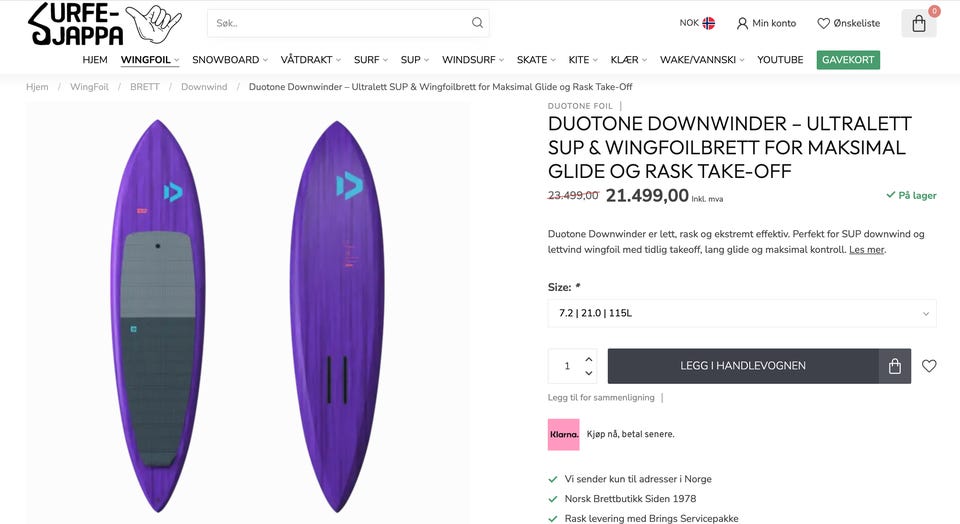The image size is (960, 524).
Task: Decrease quantity with down arrow
Action: (589, 373)
